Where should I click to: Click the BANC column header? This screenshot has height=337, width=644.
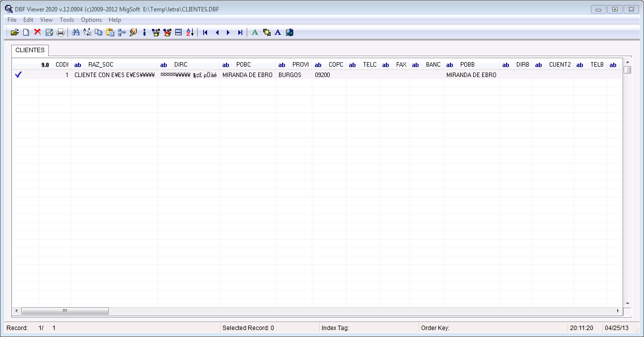coord(427,65)
